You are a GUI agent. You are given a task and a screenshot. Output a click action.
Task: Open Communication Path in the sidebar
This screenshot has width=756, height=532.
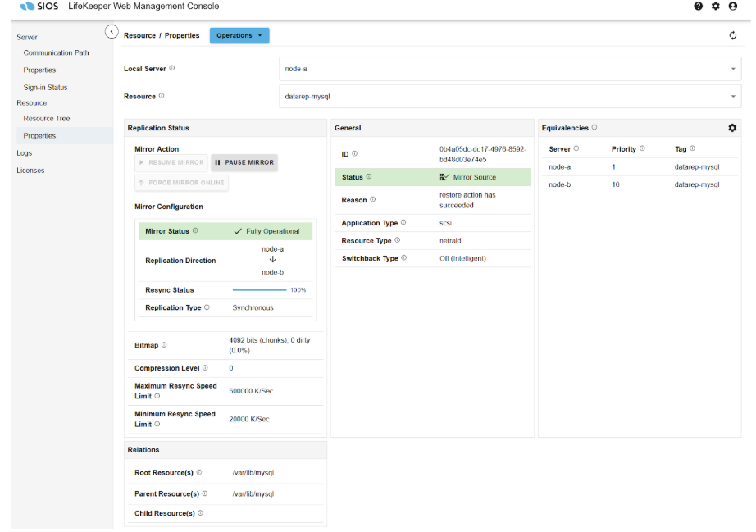coord(56,52)
